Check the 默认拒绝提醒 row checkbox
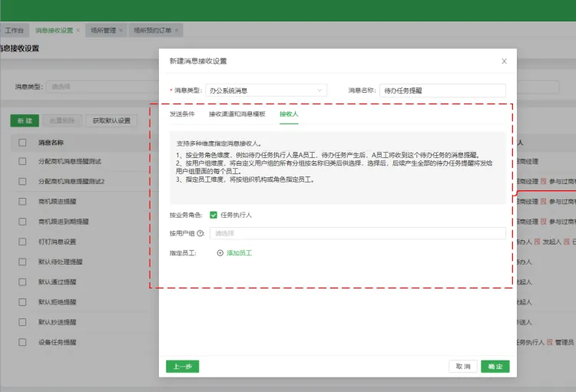 [22, 302]
